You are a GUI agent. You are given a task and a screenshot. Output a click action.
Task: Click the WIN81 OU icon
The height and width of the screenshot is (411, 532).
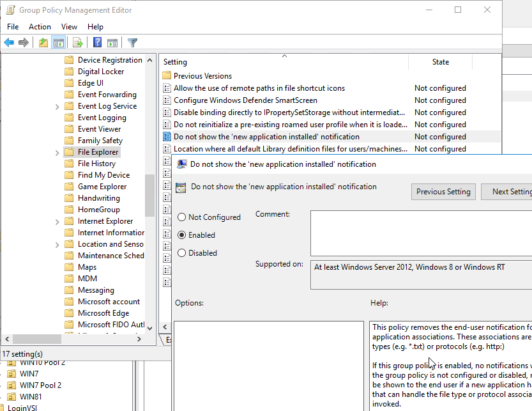(11, 397)
